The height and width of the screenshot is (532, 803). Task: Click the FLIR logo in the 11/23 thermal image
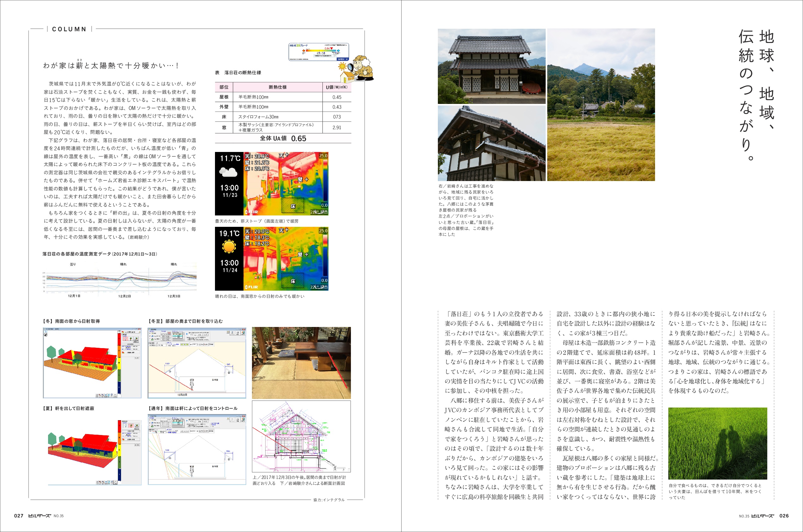(252, 212)
